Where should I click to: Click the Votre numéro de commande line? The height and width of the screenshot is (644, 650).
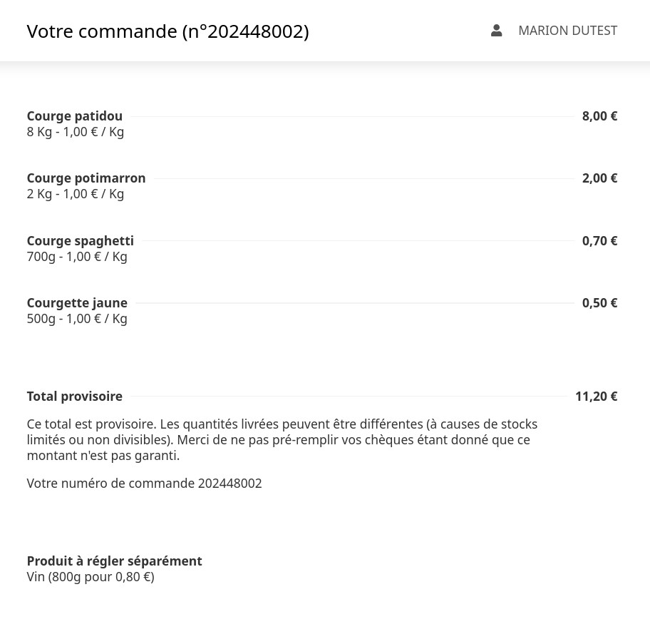pos(144,483)
